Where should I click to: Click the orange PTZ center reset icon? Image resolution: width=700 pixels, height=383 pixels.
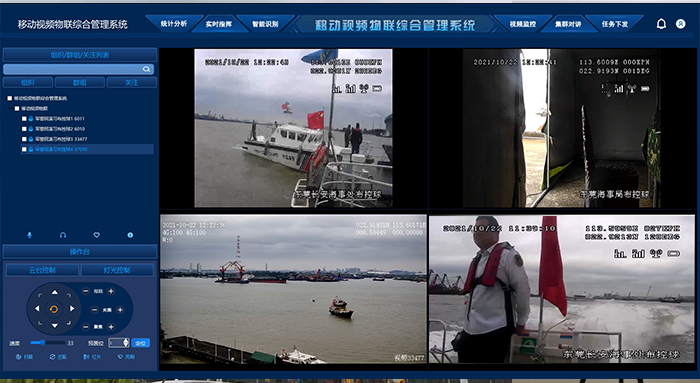pyautogui.click(x=54, y=309)
